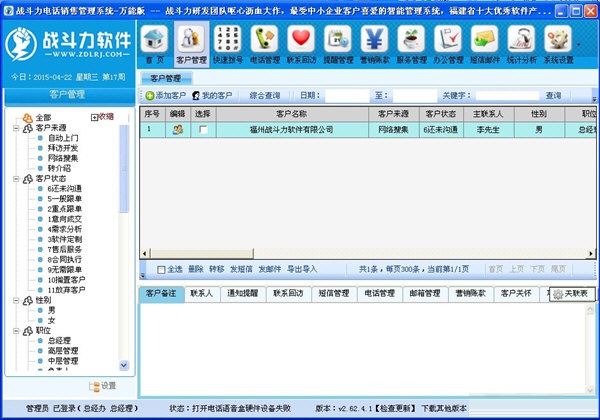
Task: Select 7售后服务 in the tree
Action: (65, 249)
